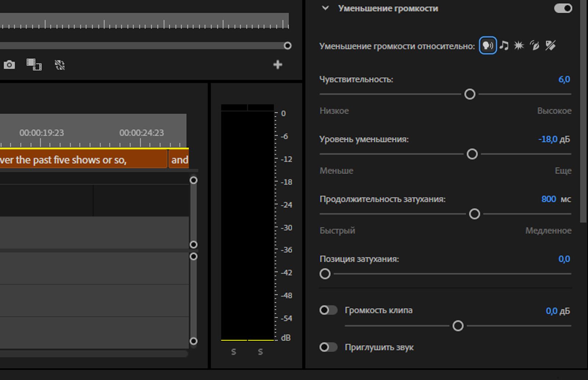Click the Уровень уменьшения slider handle
Image resolution: width=588 pixels, height=380 pixels.
472,154
